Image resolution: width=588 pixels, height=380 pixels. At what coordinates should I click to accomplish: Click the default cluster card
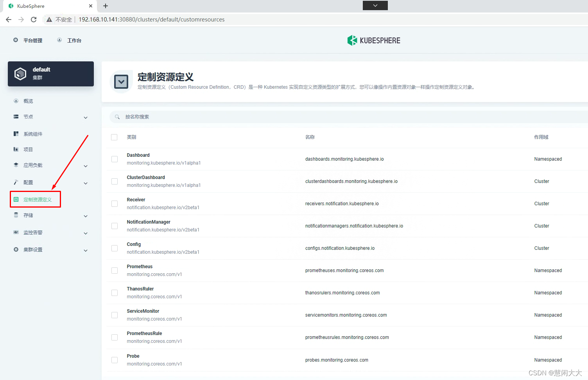[x=51, y=73]
